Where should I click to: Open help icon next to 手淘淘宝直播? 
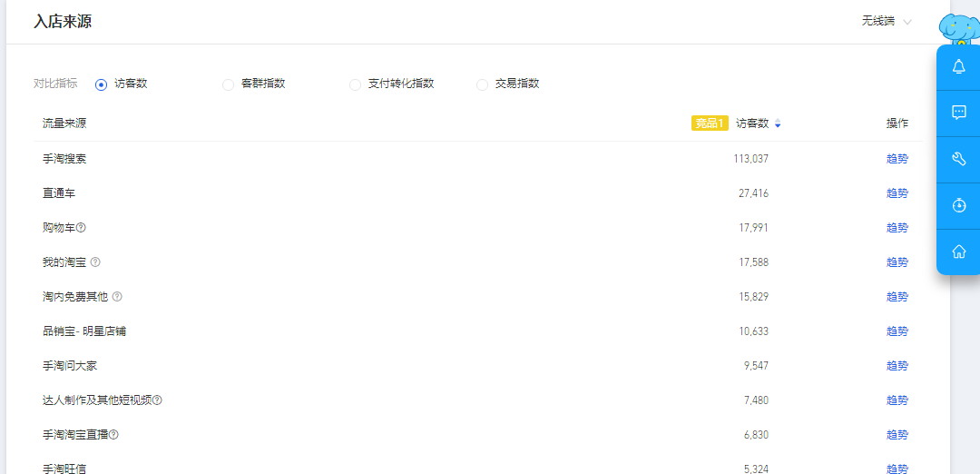(113, 435)
